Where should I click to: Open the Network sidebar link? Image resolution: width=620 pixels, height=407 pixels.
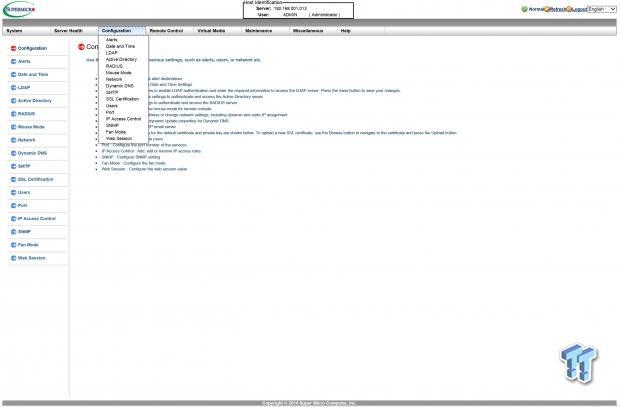(26, 140)
